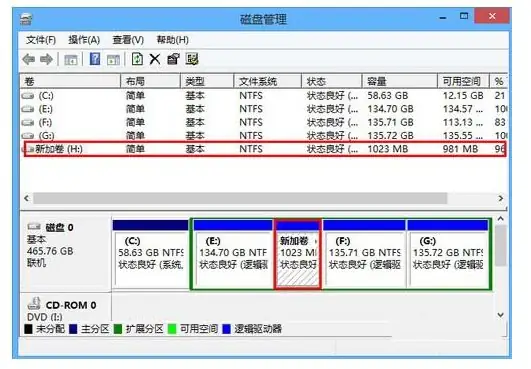Click the Disk Management title bar icon

pos(26,19)
